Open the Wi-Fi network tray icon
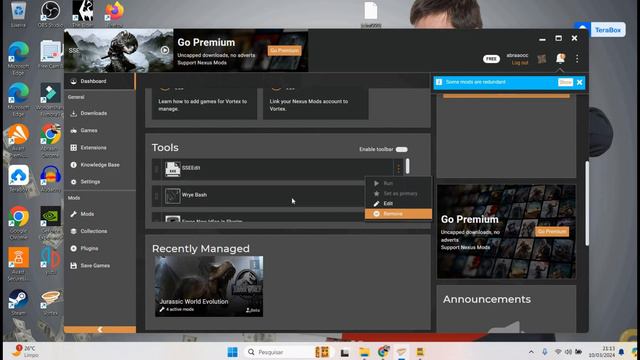Screen dimensions: 640x360 click(558, 352)
